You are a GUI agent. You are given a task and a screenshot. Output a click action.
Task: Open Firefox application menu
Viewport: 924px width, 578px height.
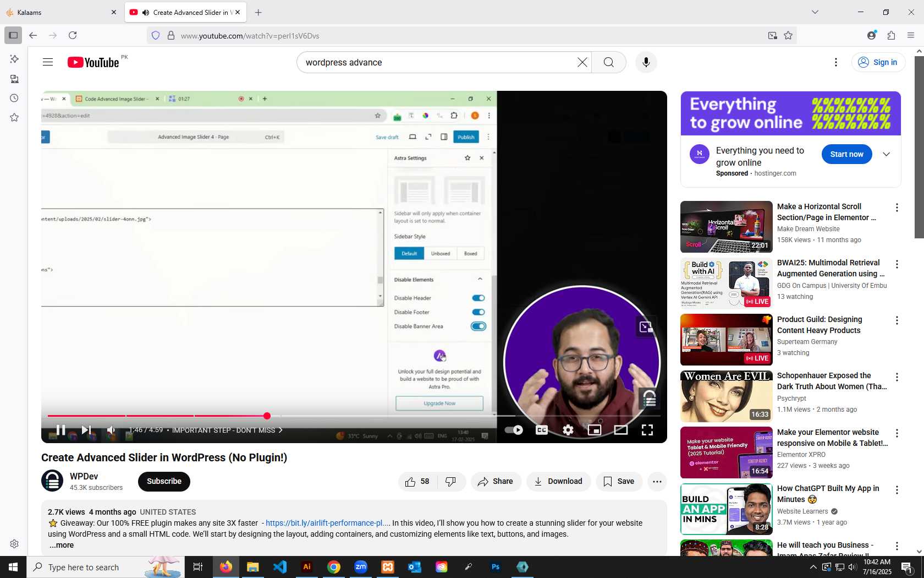[x=911, y=35]
